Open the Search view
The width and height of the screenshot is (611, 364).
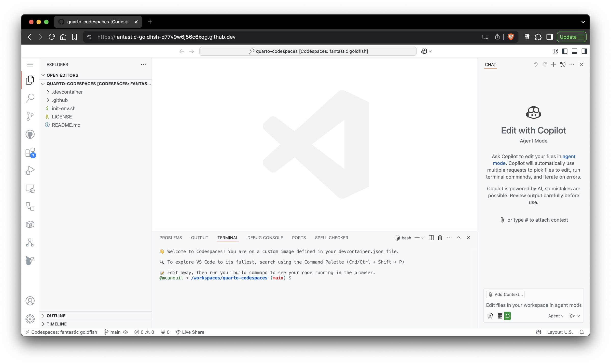30,98
